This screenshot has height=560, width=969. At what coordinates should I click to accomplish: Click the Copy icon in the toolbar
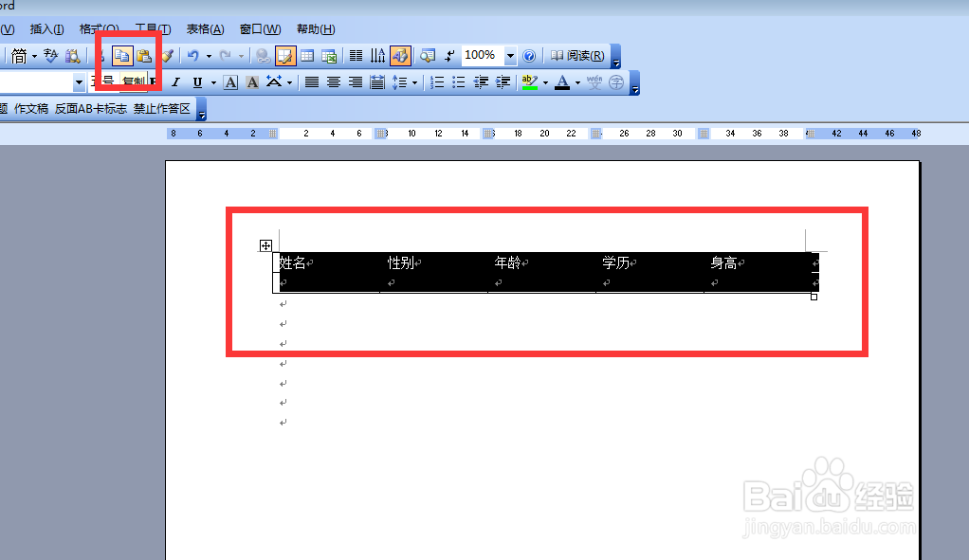click(x=122, y=56)
